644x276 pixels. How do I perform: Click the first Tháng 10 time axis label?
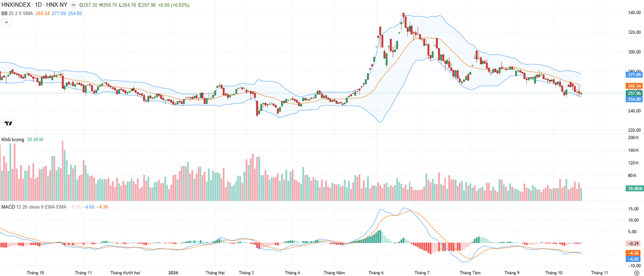pos(35,272)
